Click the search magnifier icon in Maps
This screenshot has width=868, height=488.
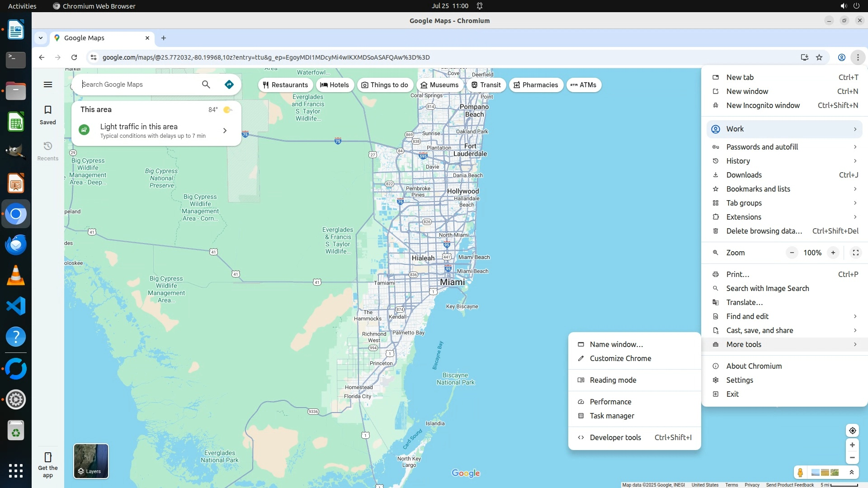coord(206,84)
